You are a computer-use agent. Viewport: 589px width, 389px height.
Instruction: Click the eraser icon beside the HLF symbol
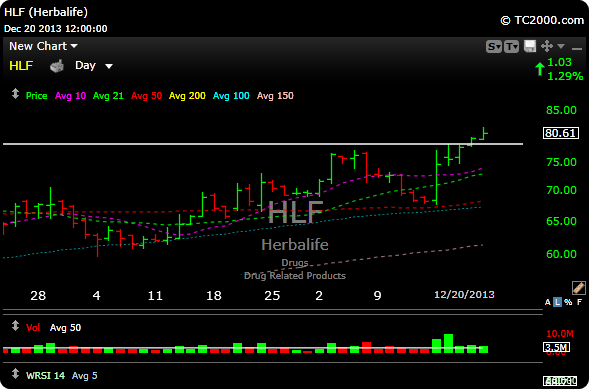(x=57, y=66)
